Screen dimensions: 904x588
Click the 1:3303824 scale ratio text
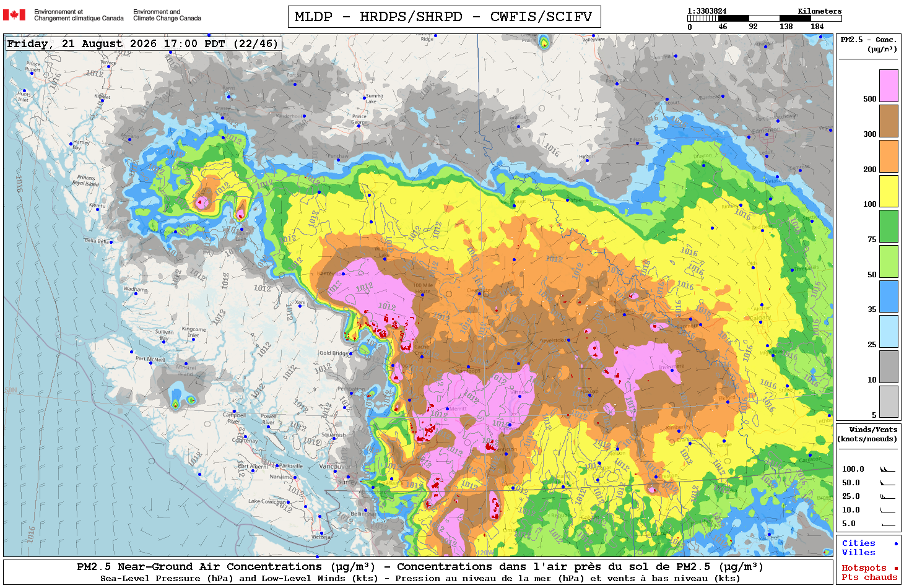click(707, 11)
